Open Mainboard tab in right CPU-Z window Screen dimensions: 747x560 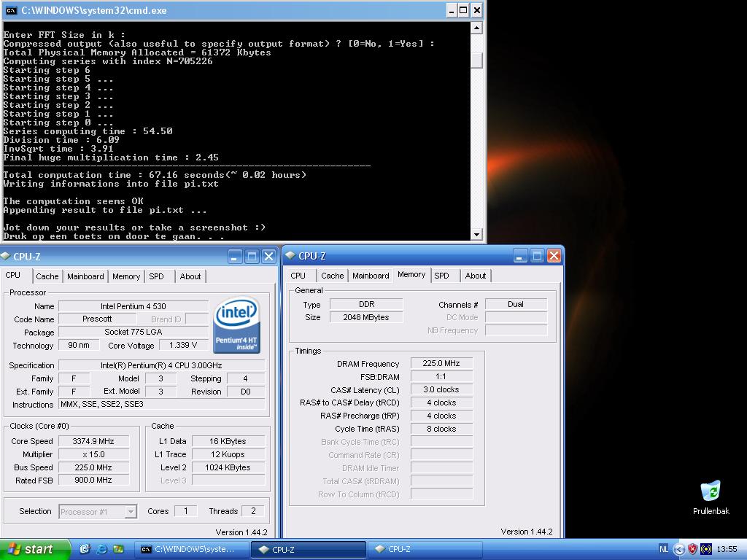pos(371,276)
